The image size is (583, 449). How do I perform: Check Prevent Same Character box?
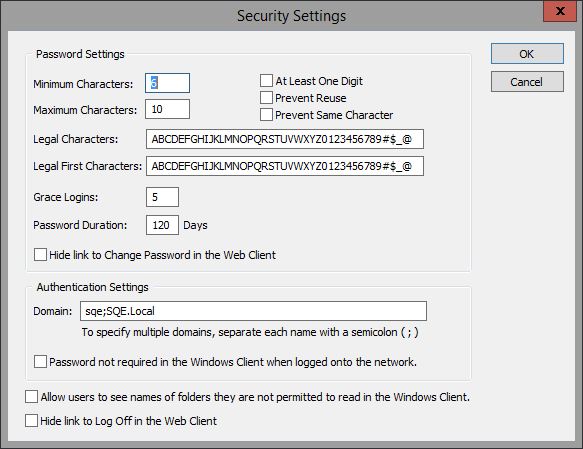pos(266,115)
